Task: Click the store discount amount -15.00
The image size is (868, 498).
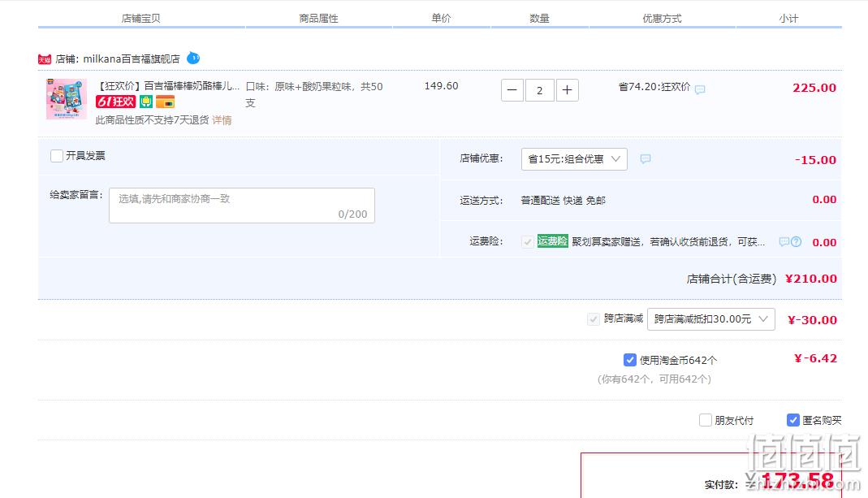Action: (815, 160)
